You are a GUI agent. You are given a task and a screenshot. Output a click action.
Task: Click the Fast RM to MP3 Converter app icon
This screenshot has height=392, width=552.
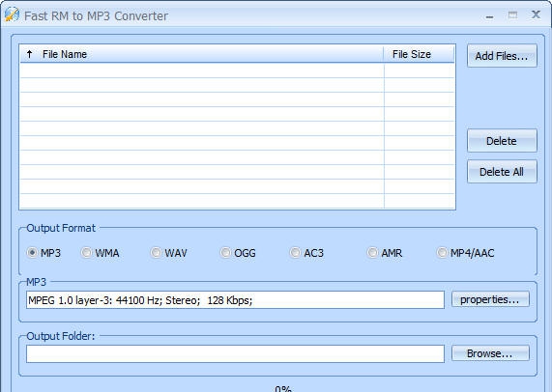pyautogui.click(x=12, y=14)
